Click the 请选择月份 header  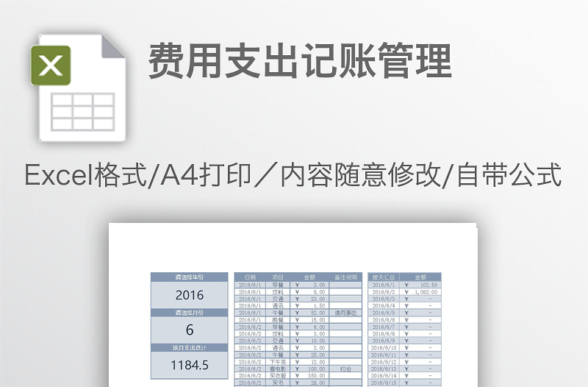(190, 313)
